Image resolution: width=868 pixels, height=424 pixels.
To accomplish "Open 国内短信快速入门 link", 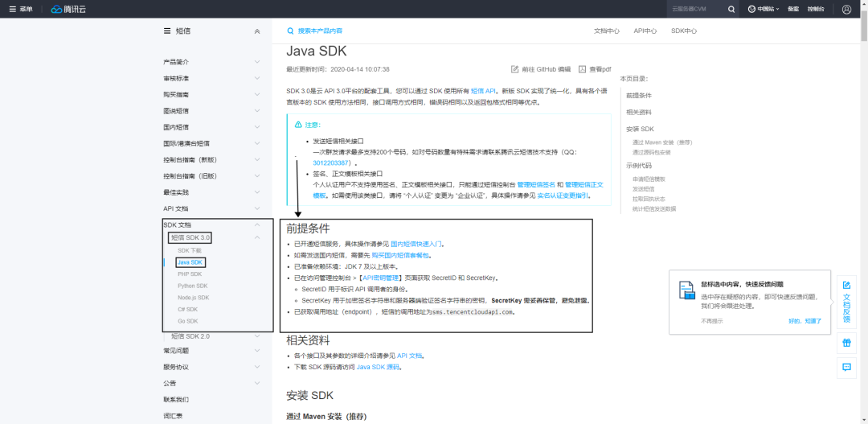I will pos(416,243).
